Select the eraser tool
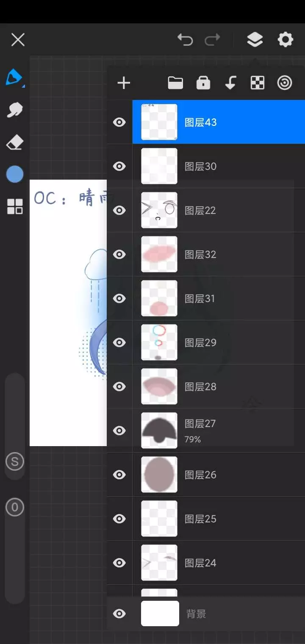Image resolution: width=305 pixels, height=644 pixels. tap(15, 143)
